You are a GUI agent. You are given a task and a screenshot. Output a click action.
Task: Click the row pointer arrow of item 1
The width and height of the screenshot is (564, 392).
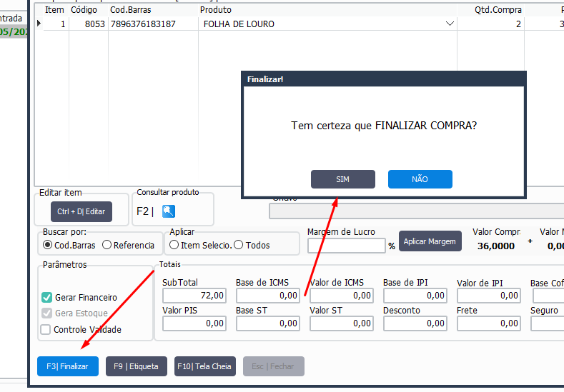click(39, 24)
